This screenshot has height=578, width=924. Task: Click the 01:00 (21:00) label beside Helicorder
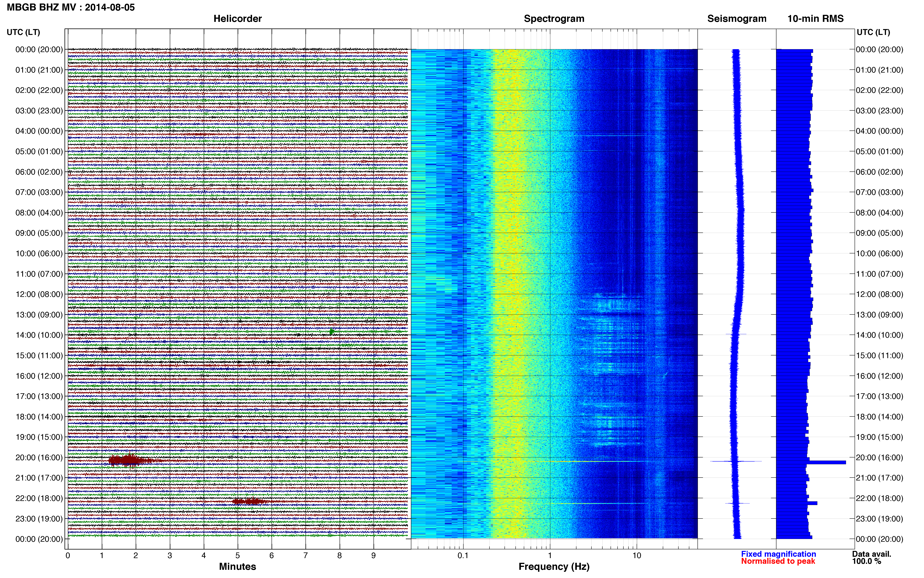[x=39, y=70]
